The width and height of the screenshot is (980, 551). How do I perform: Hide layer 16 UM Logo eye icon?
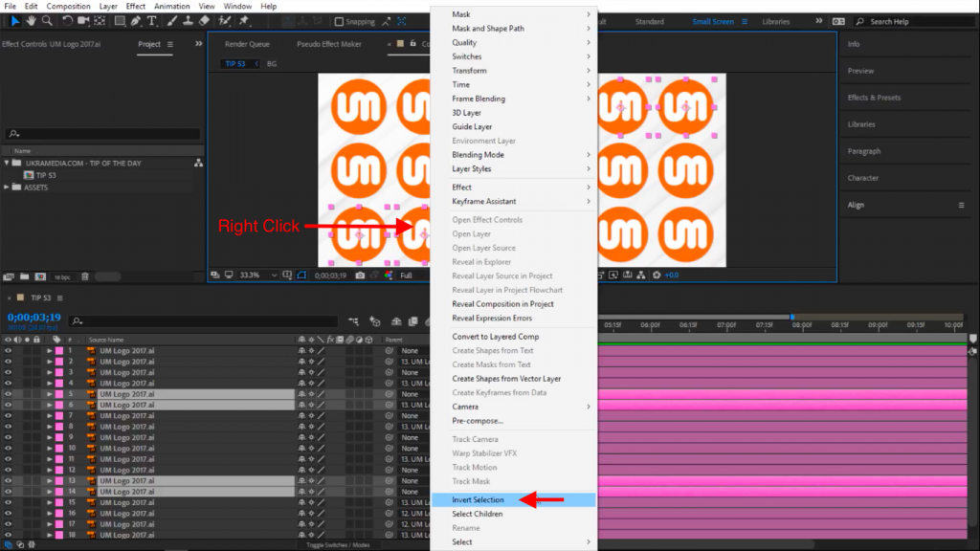8,513
